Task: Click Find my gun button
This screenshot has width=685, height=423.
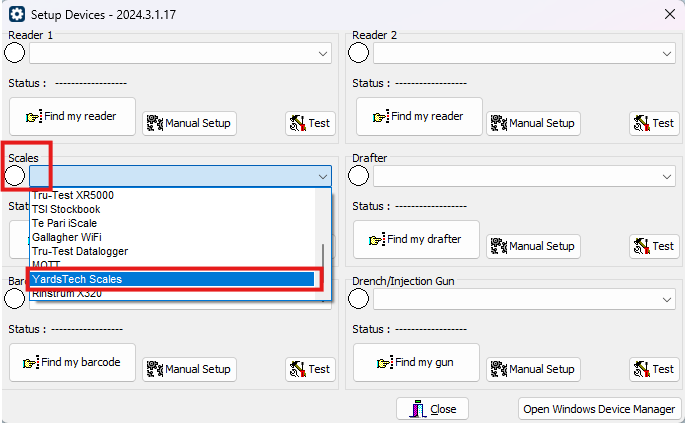Action: click(x=416, y=363)
